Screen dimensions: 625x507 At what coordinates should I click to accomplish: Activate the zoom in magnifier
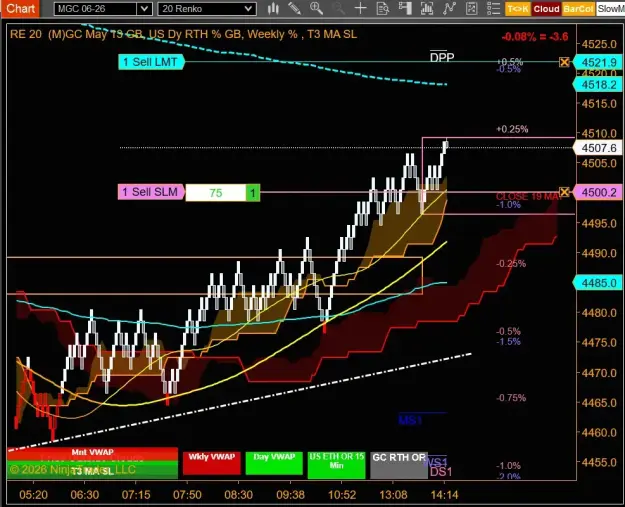point(316,8)
